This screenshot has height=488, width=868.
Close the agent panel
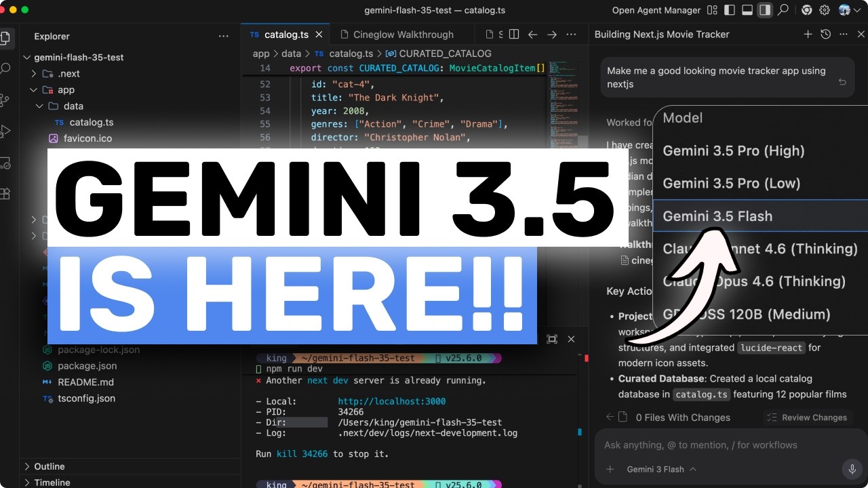861,35
